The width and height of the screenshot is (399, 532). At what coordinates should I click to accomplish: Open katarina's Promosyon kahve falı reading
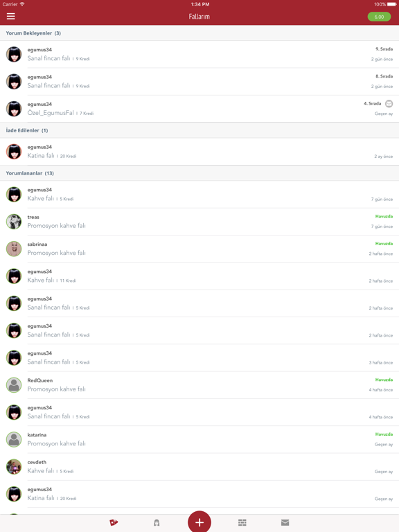199,439
